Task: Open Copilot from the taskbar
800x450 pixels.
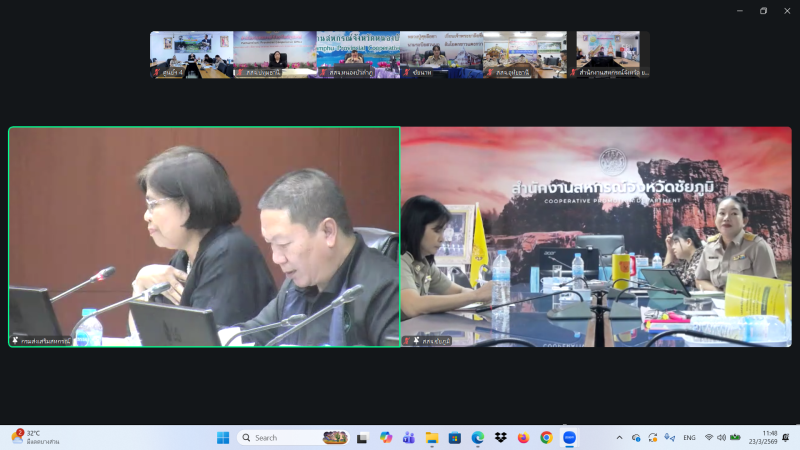Action: click(x=386, y=438)
